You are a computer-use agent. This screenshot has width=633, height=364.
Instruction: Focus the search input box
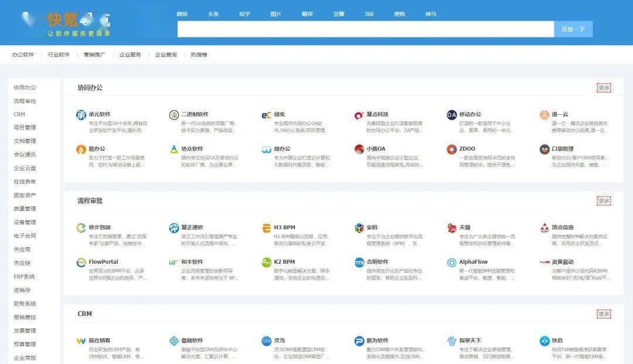(366, 29)
